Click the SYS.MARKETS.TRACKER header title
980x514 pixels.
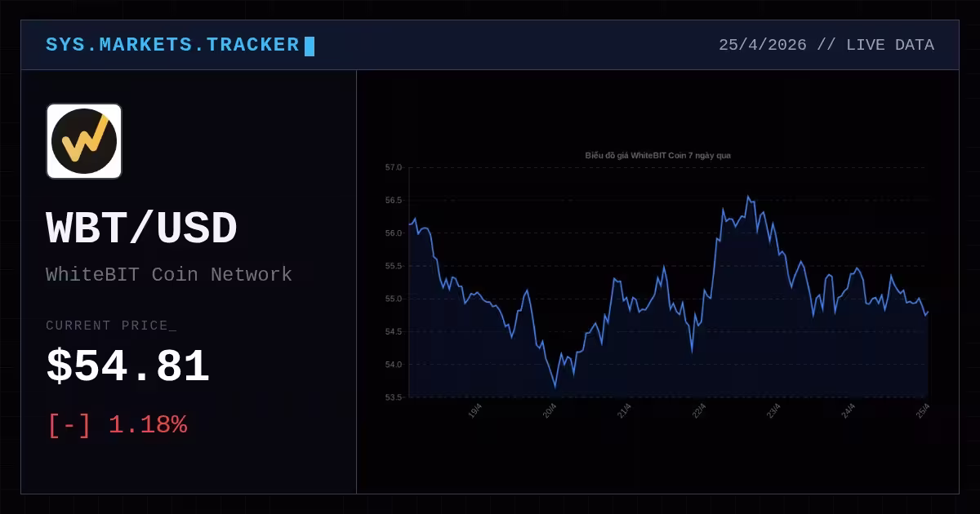172,45
